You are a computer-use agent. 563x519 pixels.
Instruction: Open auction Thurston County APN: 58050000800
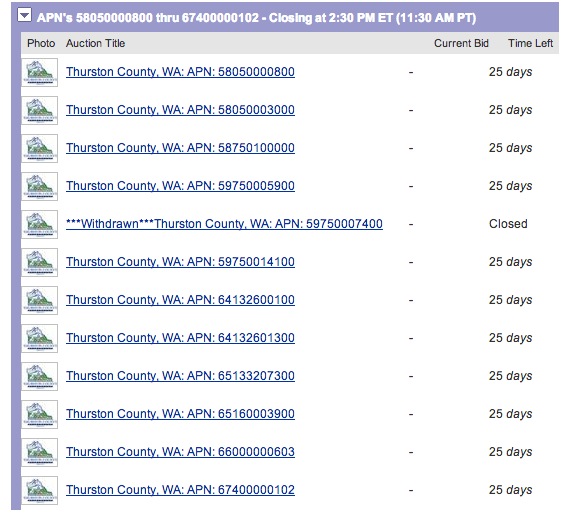180,72
